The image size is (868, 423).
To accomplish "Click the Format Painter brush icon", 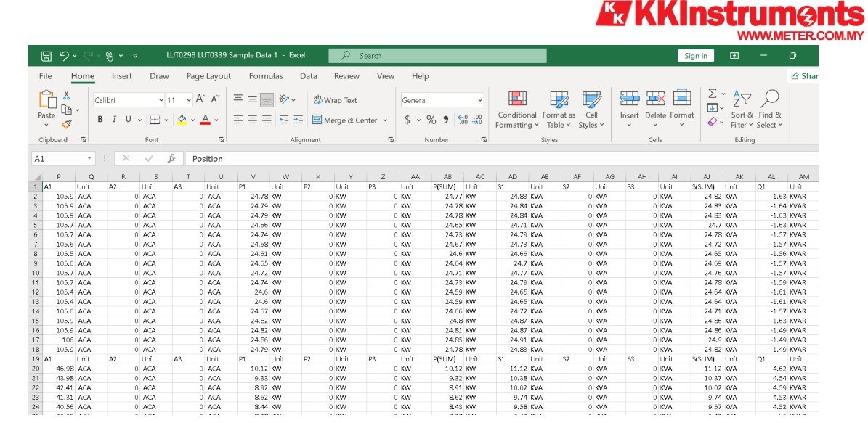I will coord(67,124).
